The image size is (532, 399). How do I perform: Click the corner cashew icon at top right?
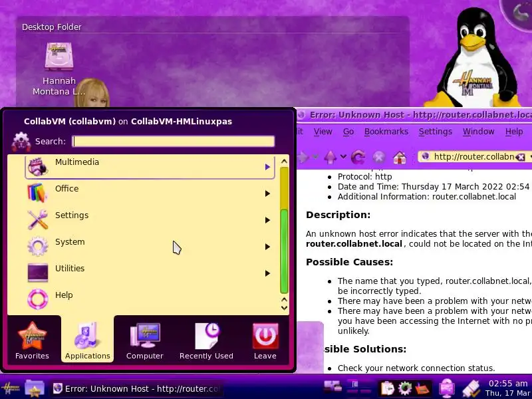[x=519, y=12]
